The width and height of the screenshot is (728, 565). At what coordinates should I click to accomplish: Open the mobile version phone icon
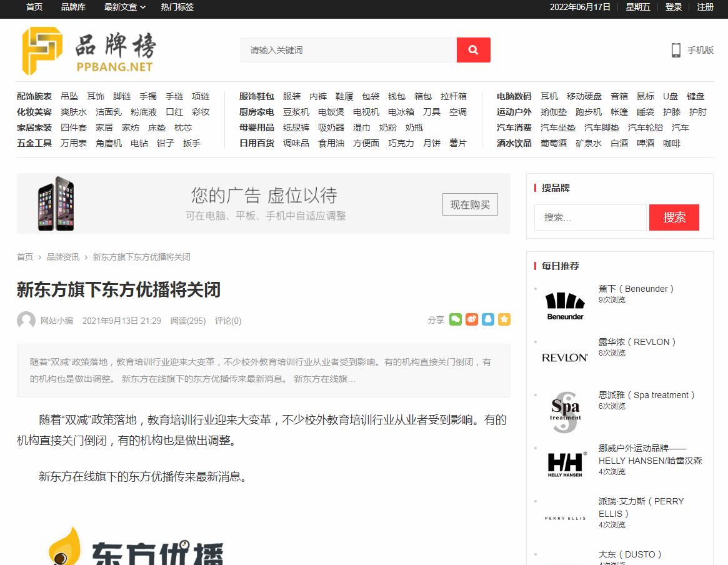(676, 49)
